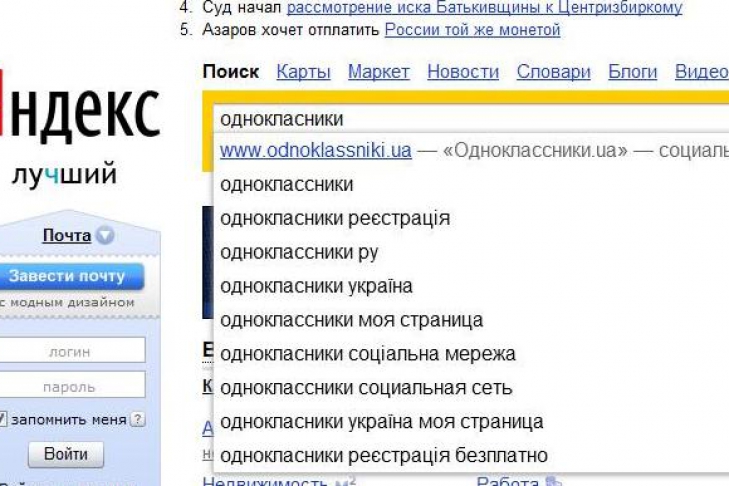Go to the Новости tab

[462, 72]
